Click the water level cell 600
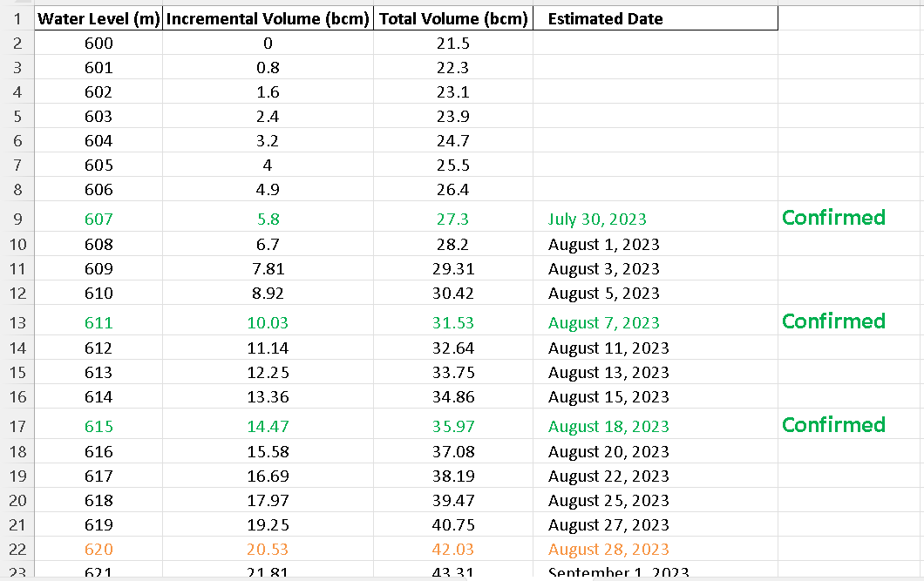924x581 pixels. tap(99, 43)
